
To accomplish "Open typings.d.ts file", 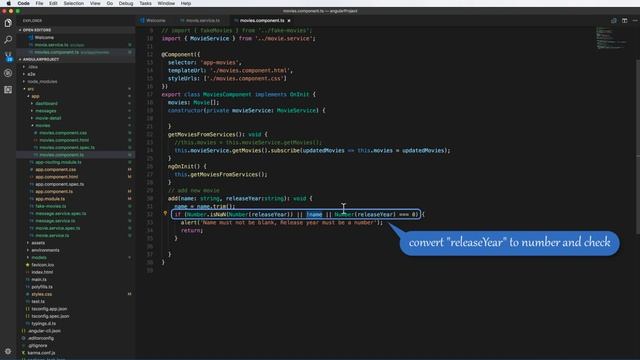I will click(43, 324).
